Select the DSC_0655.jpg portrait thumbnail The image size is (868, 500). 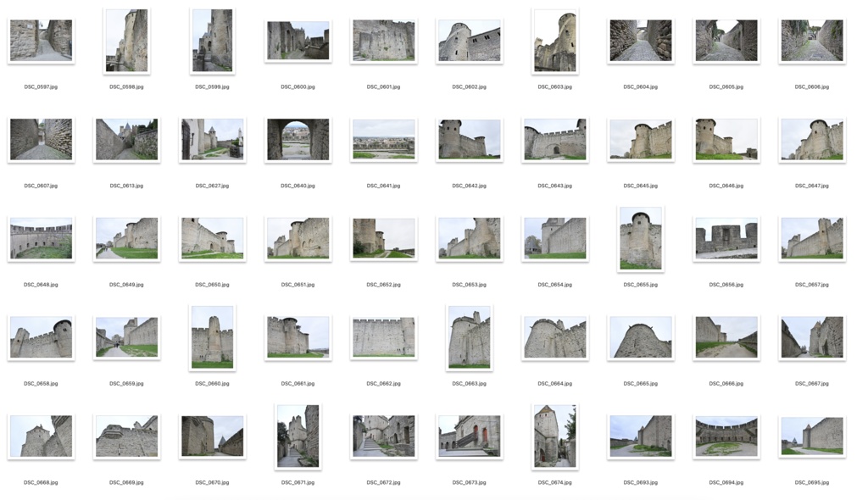tap(641, 239)
